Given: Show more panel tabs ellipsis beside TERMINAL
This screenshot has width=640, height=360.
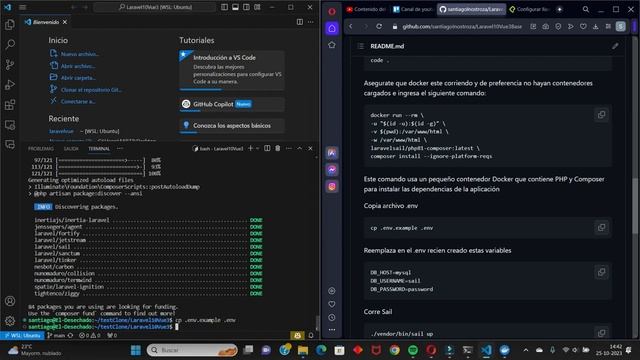Looking at the screenshot, I should point(120,149).
